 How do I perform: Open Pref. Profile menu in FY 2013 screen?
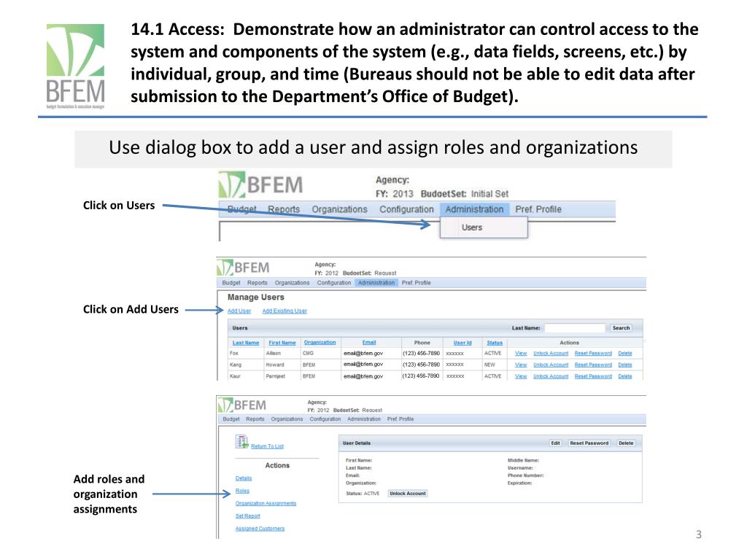pos(538,209)
